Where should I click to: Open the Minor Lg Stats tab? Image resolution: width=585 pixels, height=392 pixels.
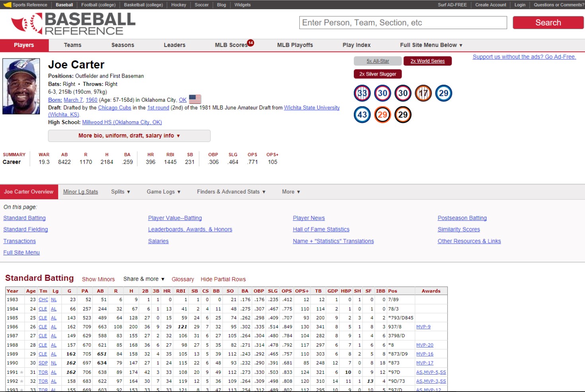point(80,192)
